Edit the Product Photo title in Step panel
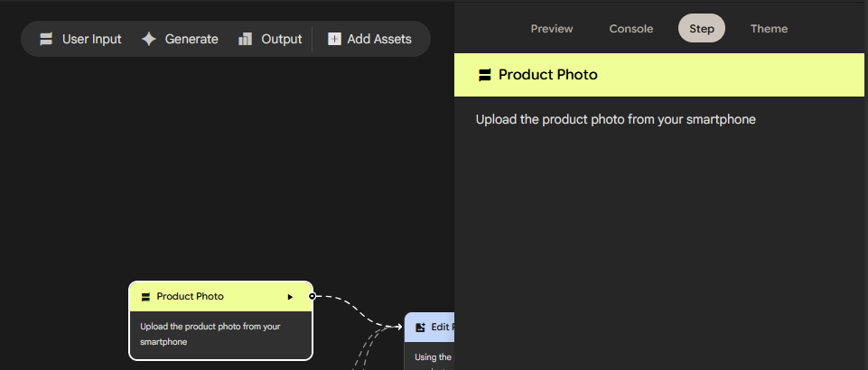The width and height of the screenshot is (868, 370). (x=547, y=75)
